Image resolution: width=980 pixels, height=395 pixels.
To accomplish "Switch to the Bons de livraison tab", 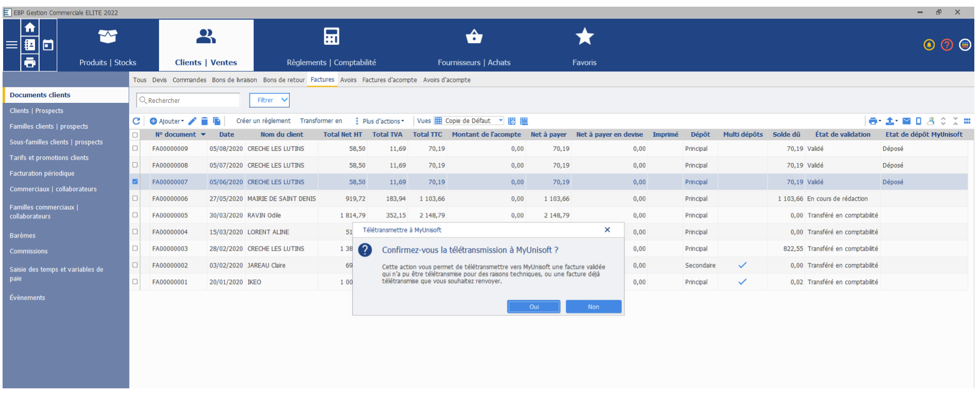I will (234, 80).
